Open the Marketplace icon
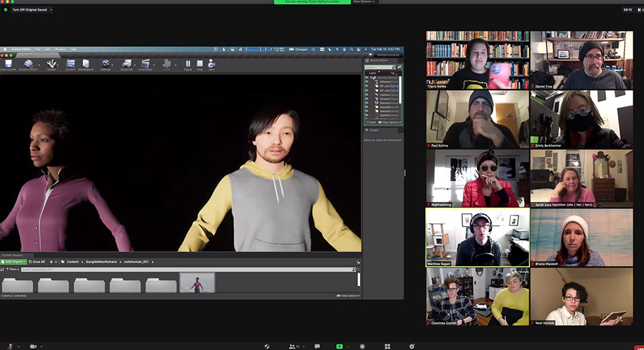The width and height of the screenshot is (644, 350). (x=85, y=65)
